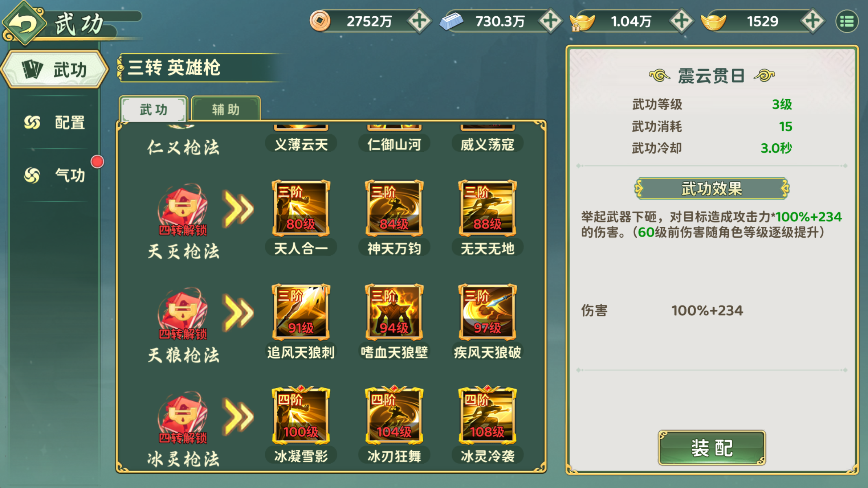Select the 冰凝雪影 100级 skill icon
Screen dimensions: 868x488
coord(301,415)
